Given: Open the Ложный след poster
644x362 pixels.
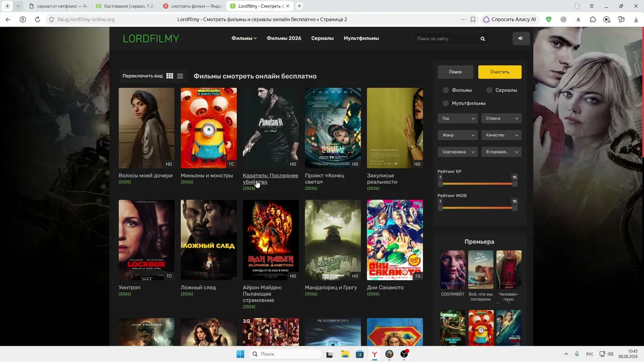Looking at the screenshot, I should (x=209, y=240).
